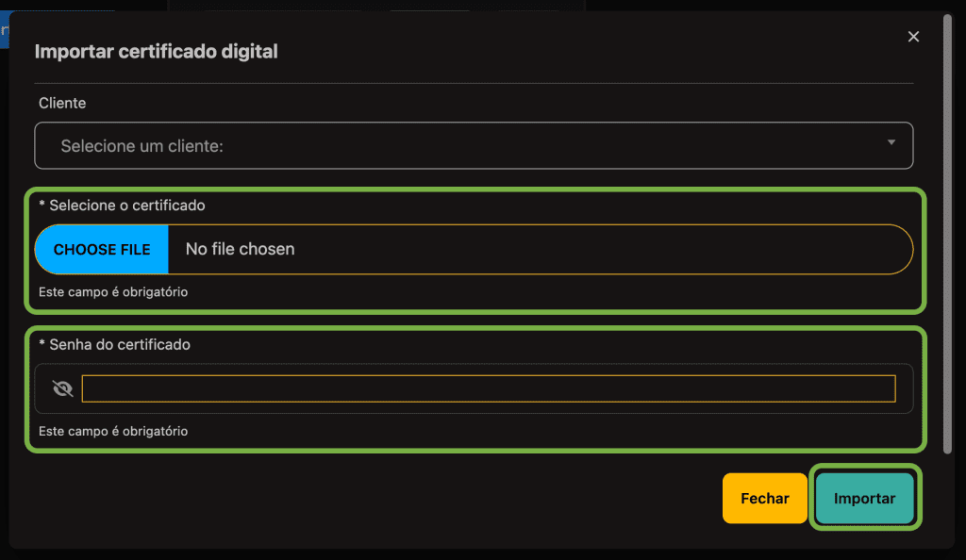The width and height of the screenshot is (966, 560).
Task: Open the Selecione um cliente dropdown
Action: pos(474,145)
